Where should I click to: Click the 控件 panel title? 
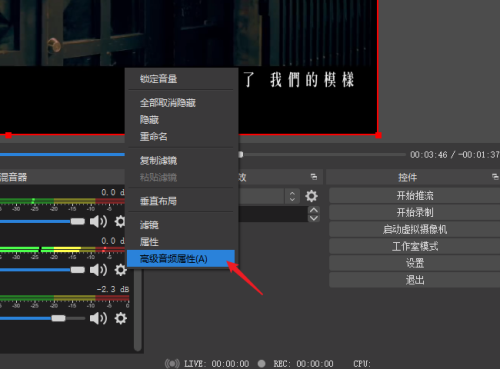tap(407, 177)
